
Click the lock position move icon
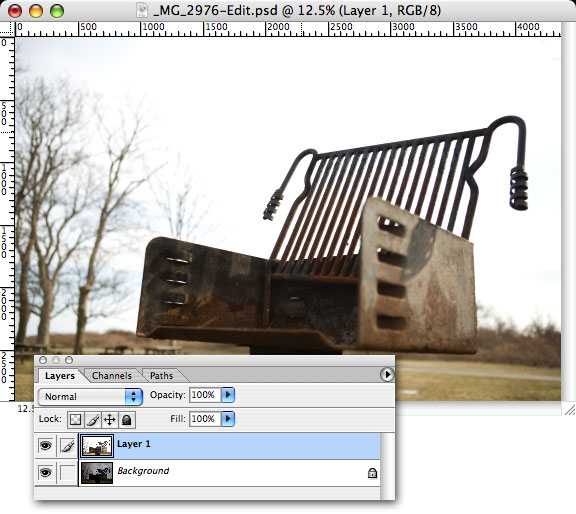pyautogui.click(x=109, y=419)
